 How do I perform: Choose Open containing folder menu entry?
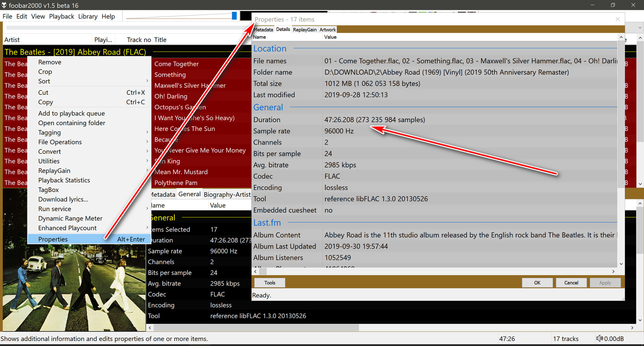click(72, 123)
